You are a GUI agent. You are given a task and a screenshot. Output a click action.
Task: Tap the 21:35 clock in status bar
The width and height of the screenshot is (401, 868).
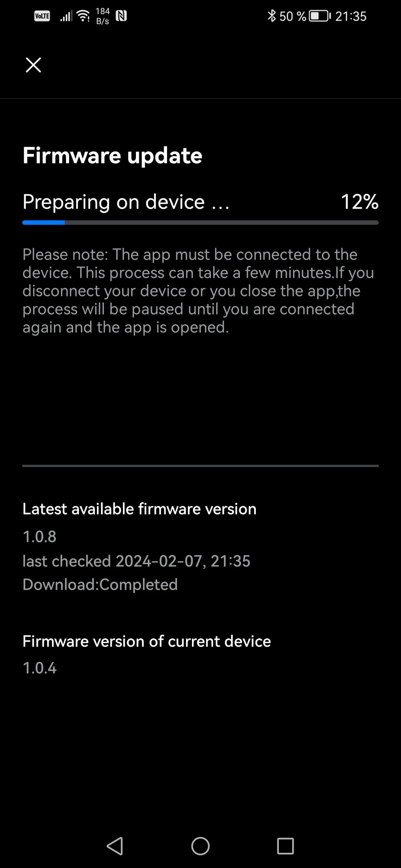pyautogui.click(x=351, y=16)
